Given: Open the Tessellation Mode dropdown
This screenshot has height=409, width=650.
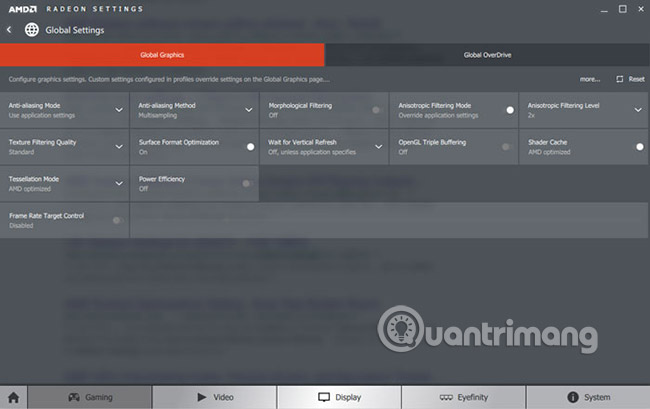Looking at the screenshot, I should coord(119,183).
